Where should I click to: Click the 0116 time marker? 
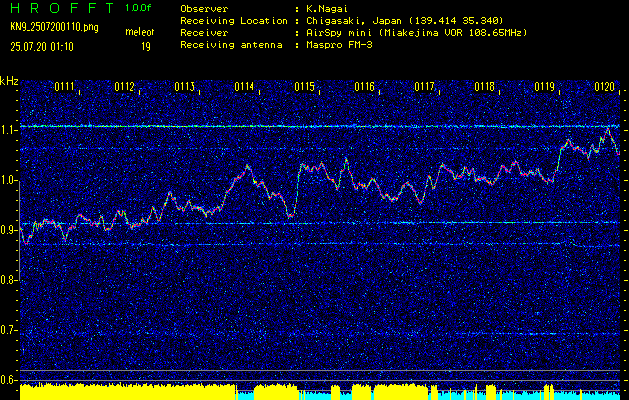click(x=365, y=86)
